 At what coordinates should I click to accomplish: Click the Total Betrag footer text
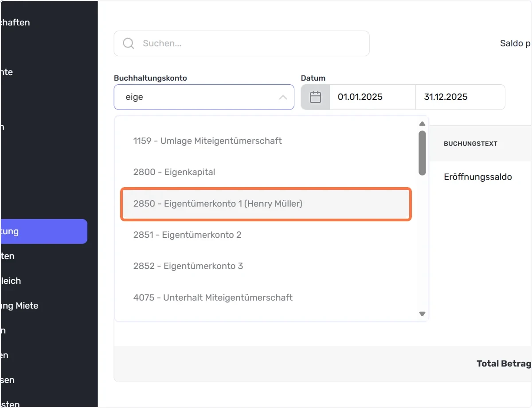click(x=504, y=364)
